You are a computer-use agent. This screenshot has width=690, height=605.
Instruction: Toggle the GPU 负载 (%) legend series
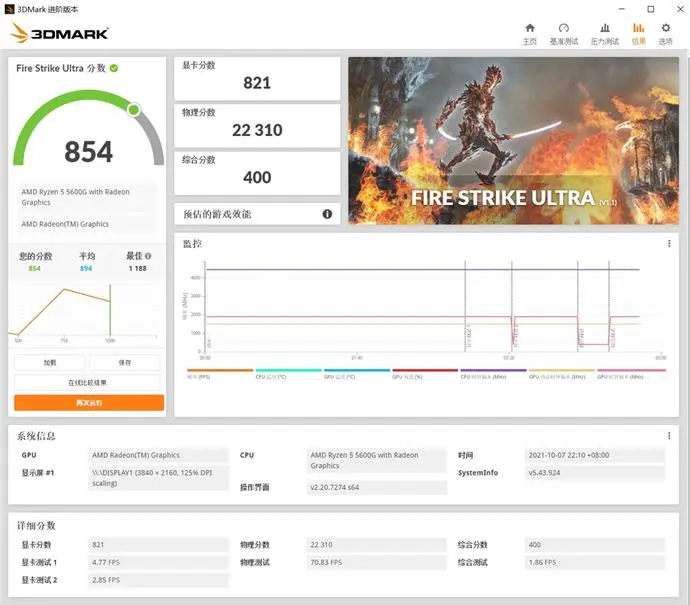425,374
